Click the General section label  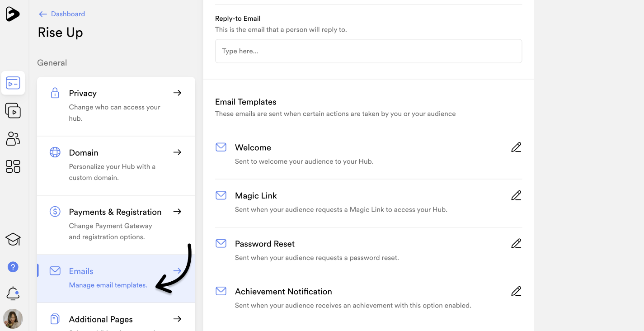(52, 63)
